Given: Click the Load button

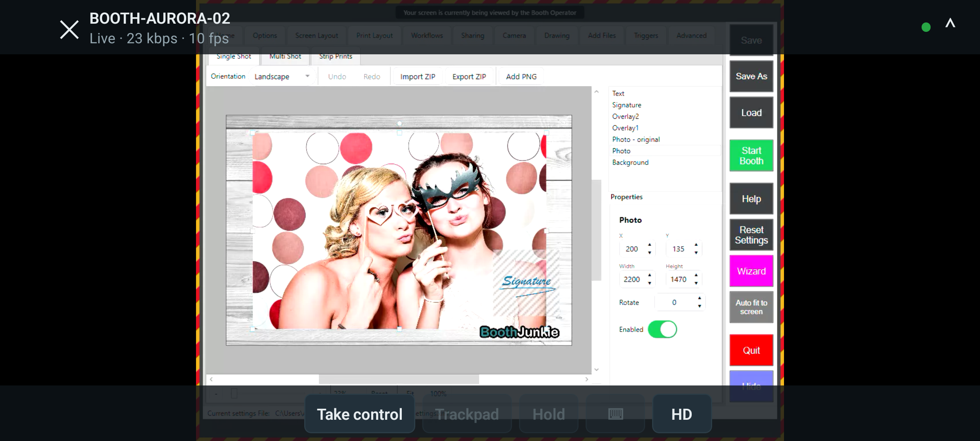Looking at the screenshot, I should click(751, 113).
